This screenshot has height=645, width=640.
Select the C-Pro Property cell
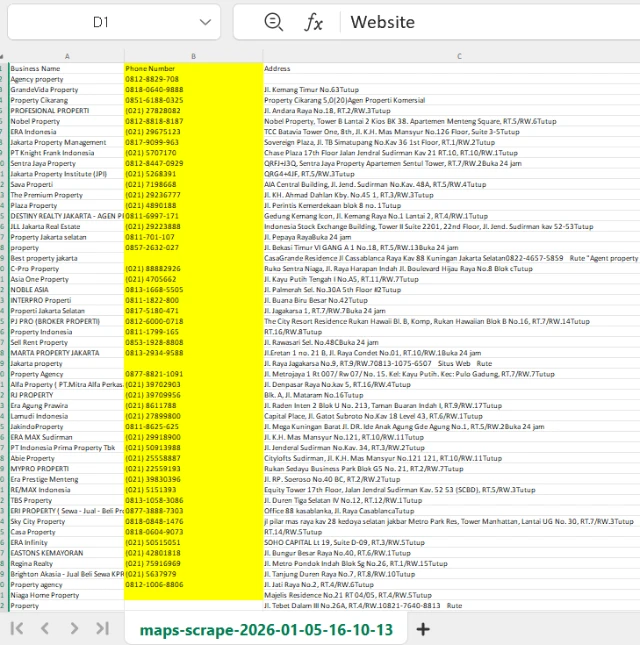pyautogui.click(x=67, y=269)
